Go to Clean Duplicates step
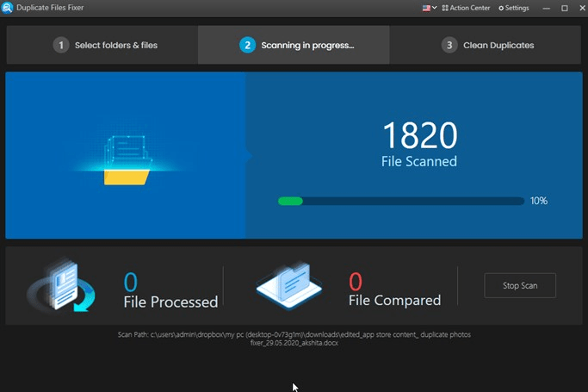 pos(486,45)
